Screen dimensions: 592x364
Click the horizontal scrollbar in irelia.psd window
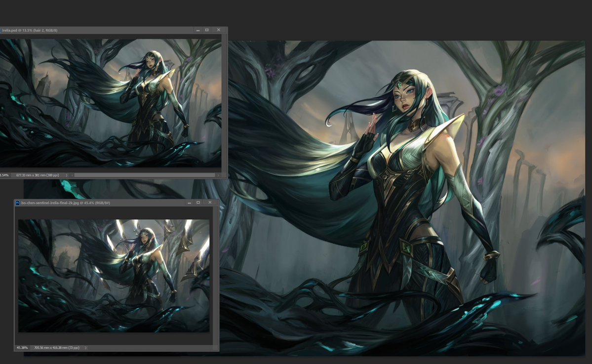[144, 175]
